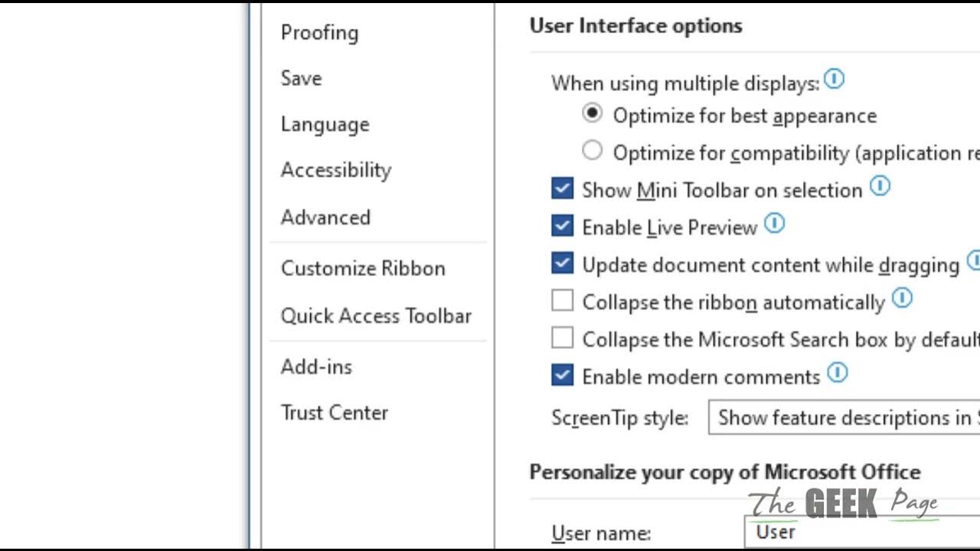Click info icon beside Enable Live Preview

(775, 223)
